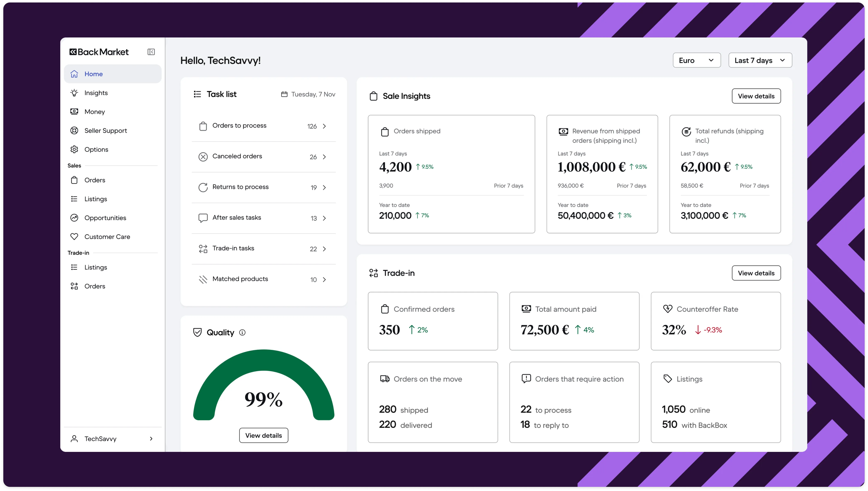The height and width of the screenshot is (491, 868).
Task: Open the Euro currency dropdown
Action: click(x=697, y=60)
